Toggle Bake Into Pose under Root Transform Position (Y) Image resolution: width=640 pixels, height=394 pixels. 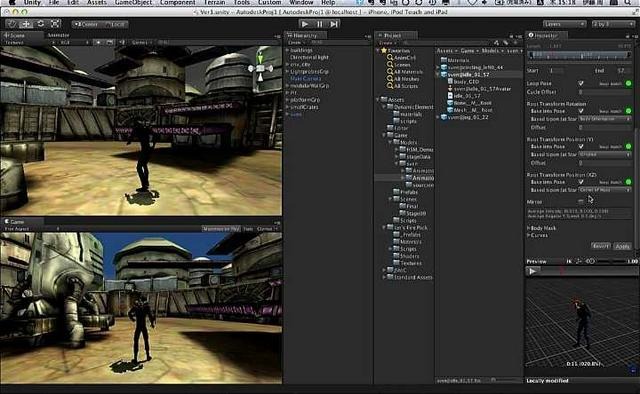tap(581, 146)
